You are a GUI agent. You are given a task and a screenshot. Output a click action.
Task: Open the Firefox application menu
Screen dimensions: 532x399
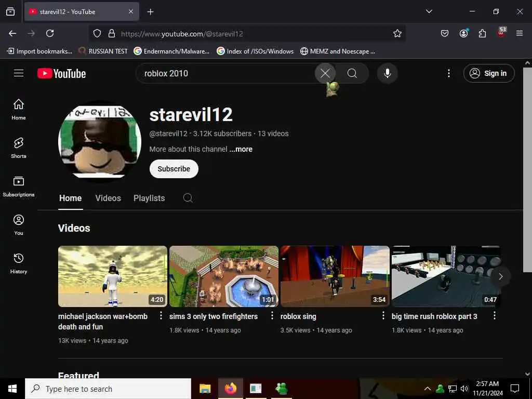[x=519, y=33]
